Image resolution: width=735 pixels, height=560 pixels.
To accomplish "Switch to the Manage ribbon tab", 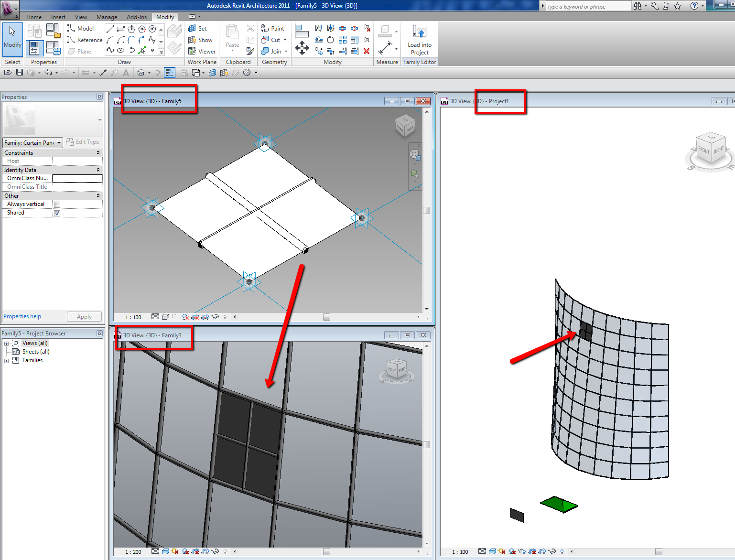I will pyautogui.click(x=107, y=17).
